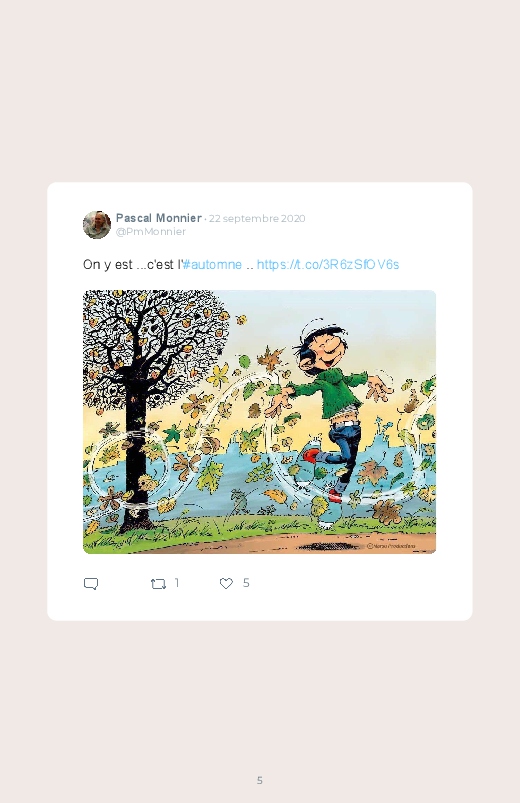The height and width of the screenshot is (803, 520).
Task: Click the page number 5 at bottom
Action: 260,780
